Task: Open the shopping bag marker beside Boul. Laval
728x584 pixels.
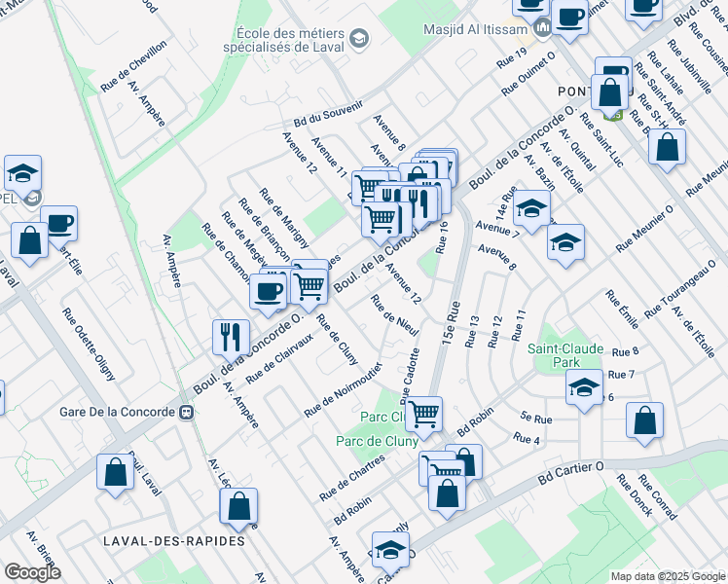Action: (x=115, y=473)
